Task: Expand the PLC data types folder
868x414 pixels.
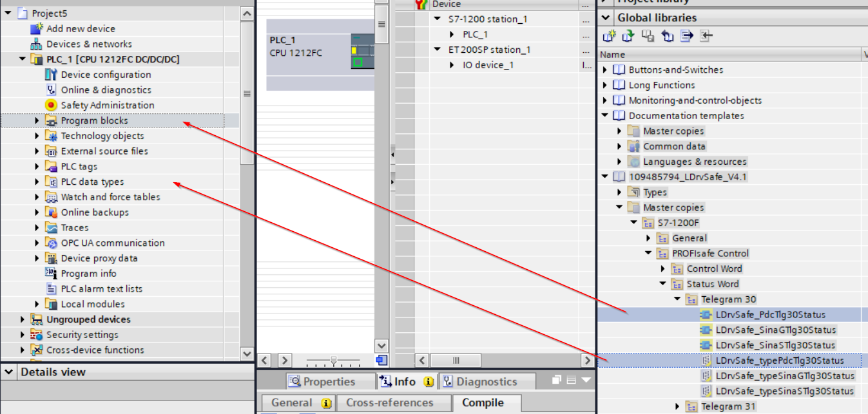Action: [x=37, y=182]
